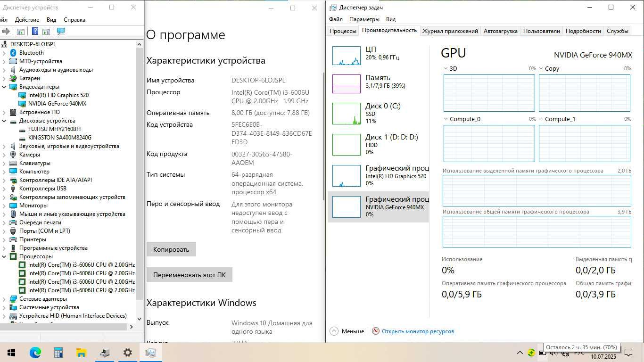Collapse the Процессоры node
The height and width of the screenshot is (362, 644).
[x=4, y=256]
